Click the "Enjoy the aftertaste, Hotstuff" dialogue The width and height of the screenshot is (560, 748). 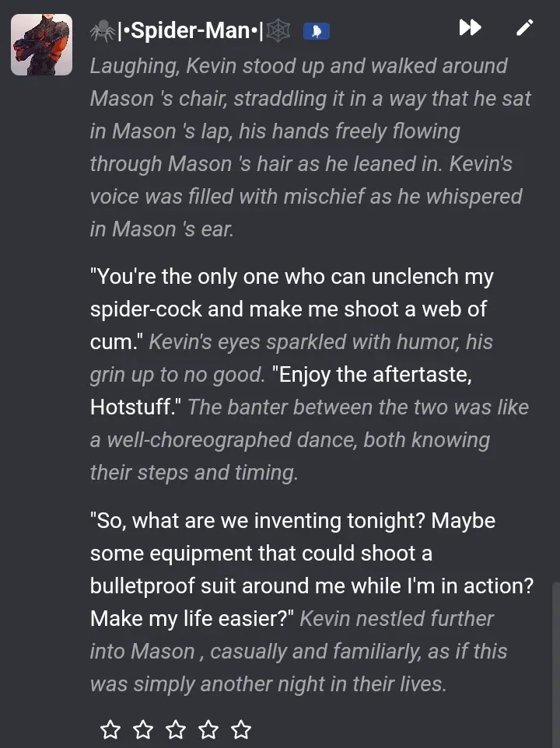(x=372, y=375)
